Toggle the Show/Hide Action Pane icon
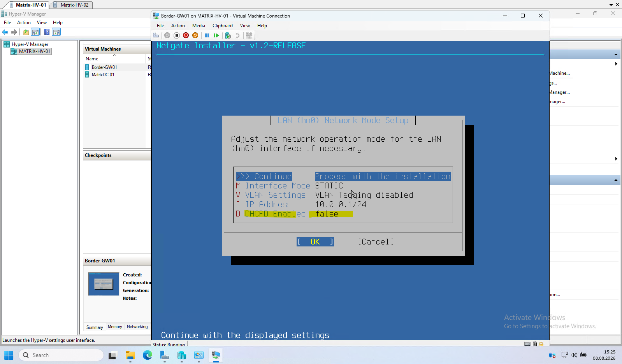Image resolution: width=622 pixels, height=364 pixels. coord(56,32)
